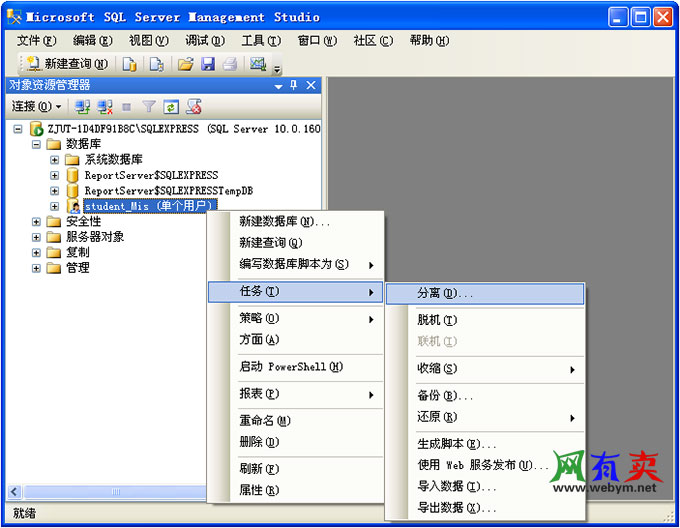Expand the 服务器对象 folder

(x=36, y=238)
